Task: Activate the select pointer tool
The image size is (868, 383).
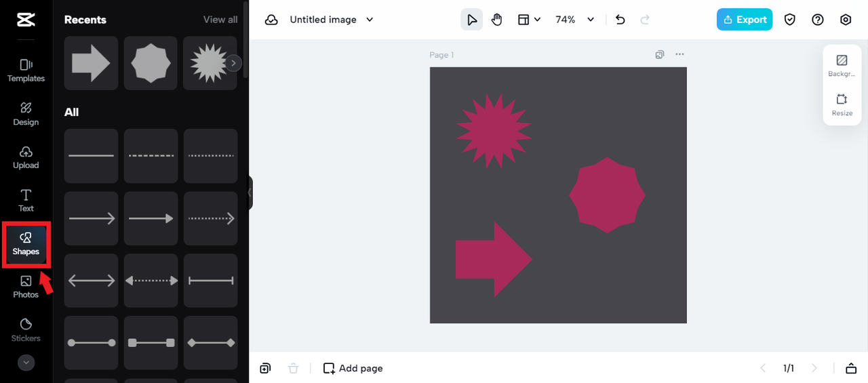Action: click(x=472, y=20)
